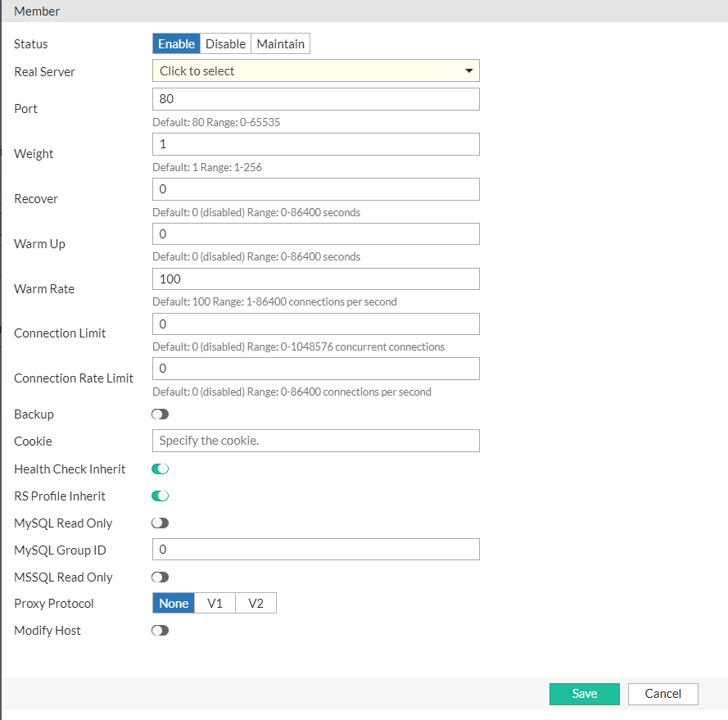Click the Cookie text field

tap(316, 441)
